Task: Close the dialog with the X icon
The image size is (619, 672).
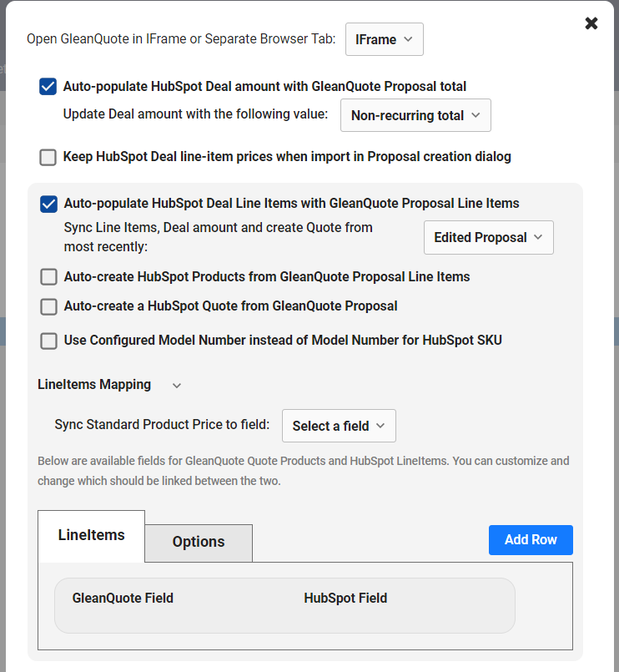Action: (x=591, y=23)
